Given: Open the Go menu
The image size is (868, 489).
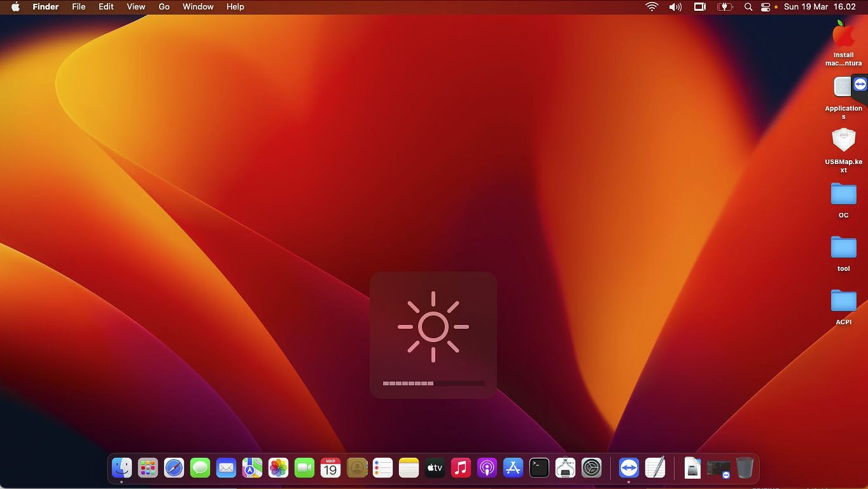Looking at the screenshot, I should (164, 7).
